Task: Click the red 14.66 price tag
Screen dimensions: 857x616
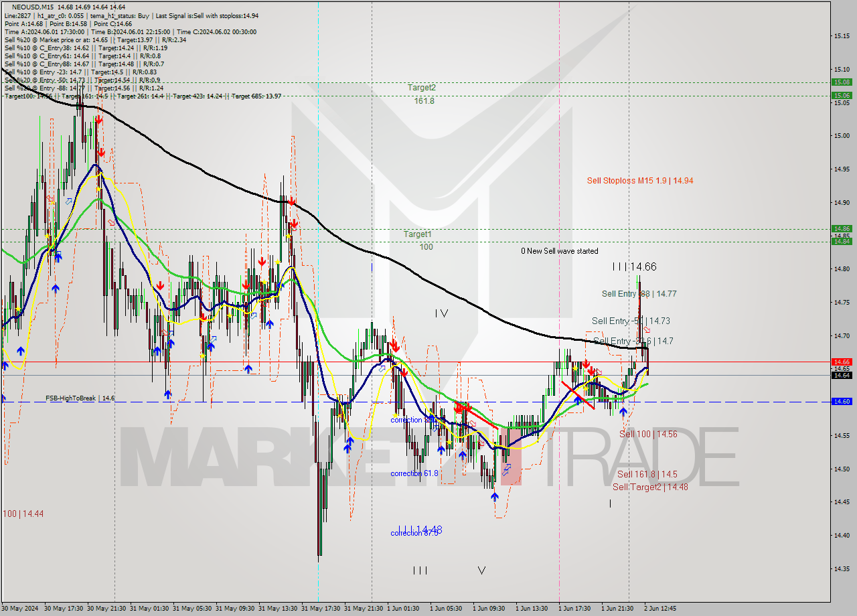Action: click(x=841, y=362)
